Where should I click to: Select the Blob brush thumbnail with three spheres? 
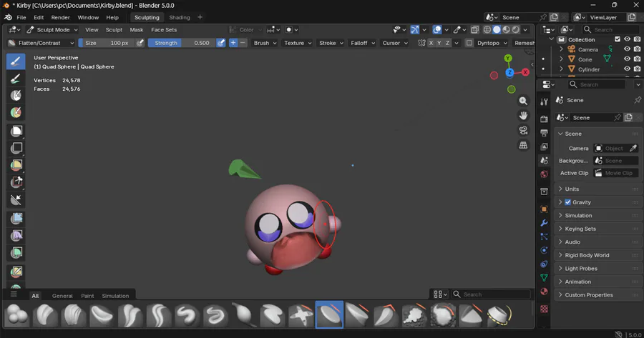tap(17, 315)
